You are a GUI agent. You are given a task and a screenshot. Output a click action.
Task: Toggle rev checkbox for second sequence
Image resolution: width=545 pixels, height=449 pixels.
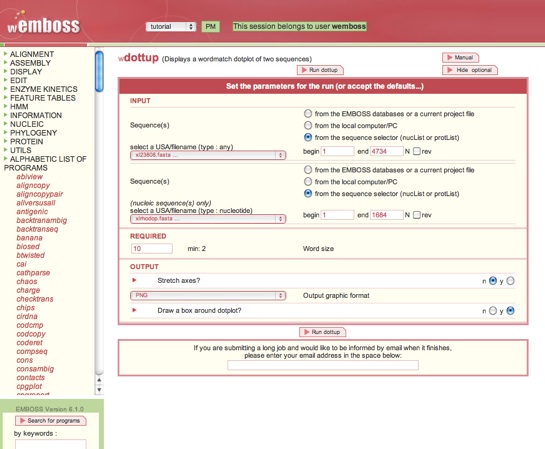(417, 215)
